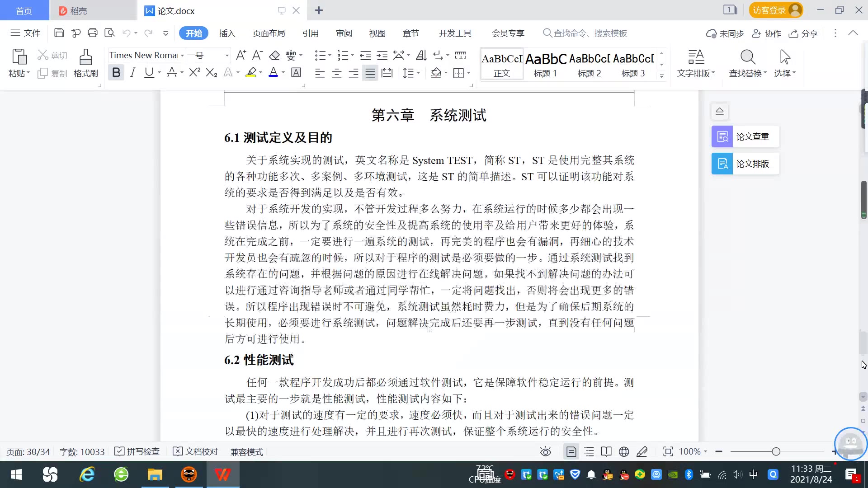Apply superscript formatting

194,72
